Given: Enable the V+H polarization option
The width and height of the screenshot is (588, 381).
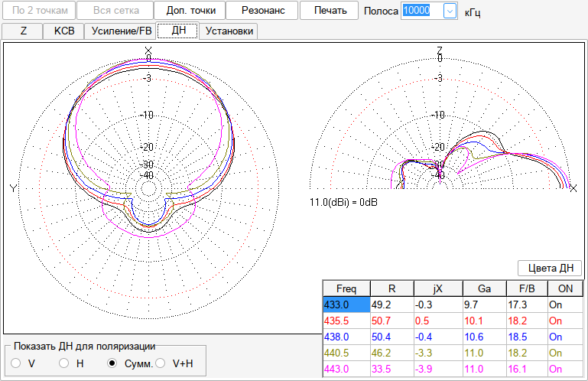Looking at the screenshot, I should tap(161, 363).
